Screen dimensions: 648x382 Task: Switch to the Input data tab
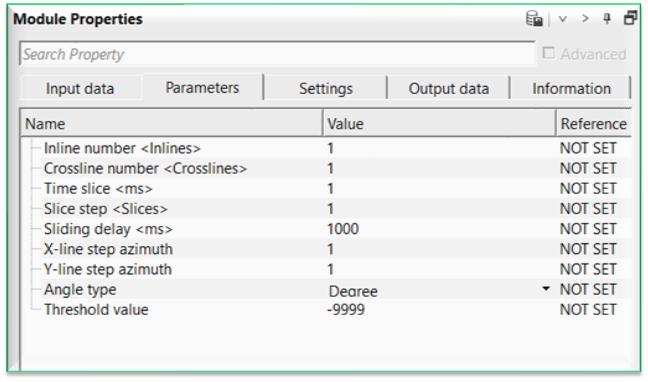tap(80, 88)
